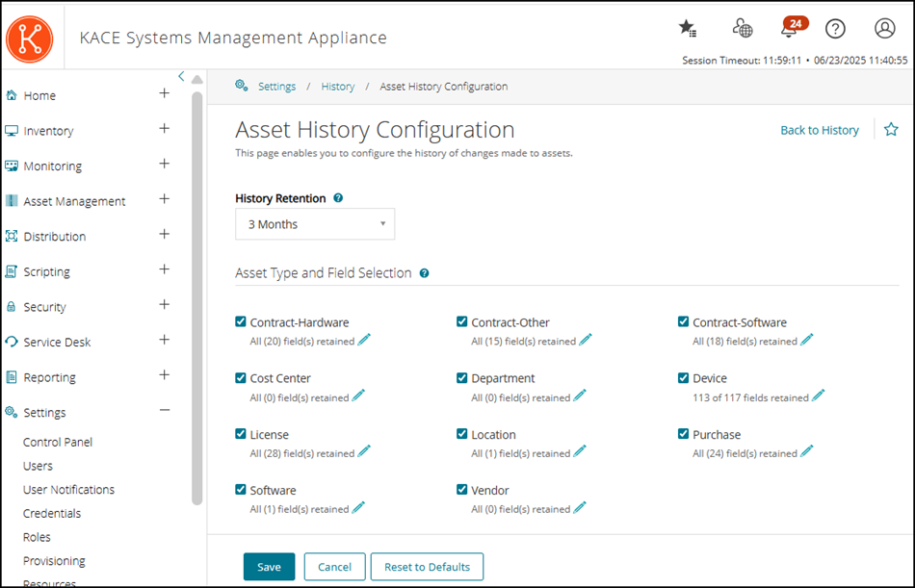Disable the Purchase checkbox

tap(683, 434)
